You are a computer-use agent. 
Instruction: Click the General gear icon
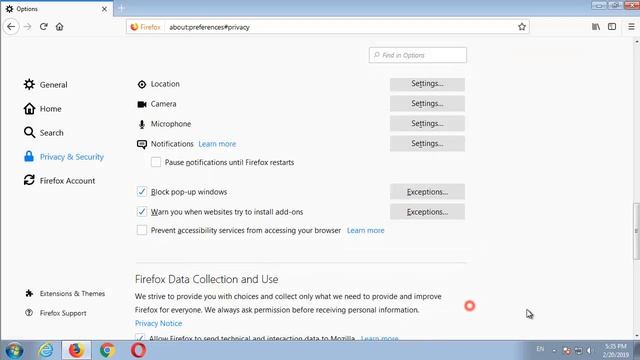pos(29,84)
